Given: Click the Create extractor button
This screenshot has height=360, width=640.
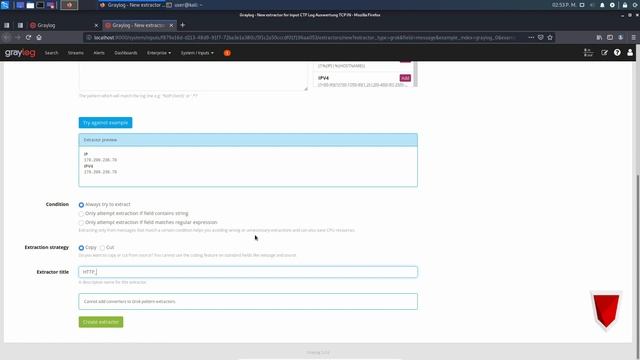Looking at the screenshot, I should click(x=101, y=322).
